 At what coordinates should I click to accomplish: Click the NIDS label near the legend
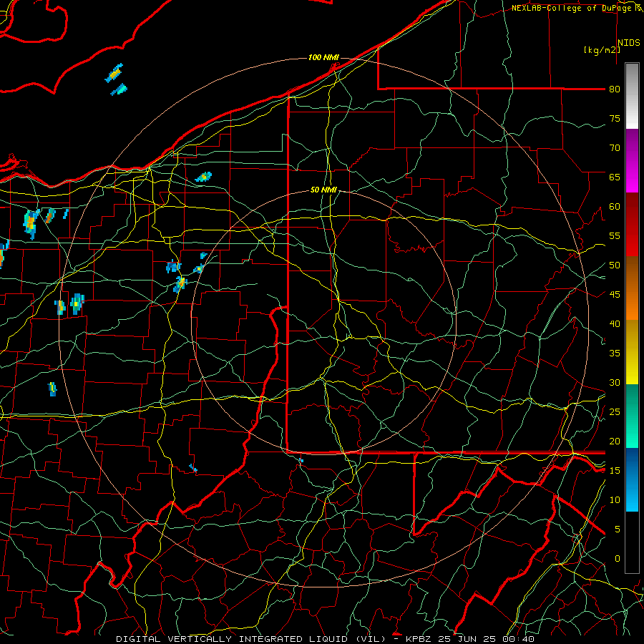629,43
